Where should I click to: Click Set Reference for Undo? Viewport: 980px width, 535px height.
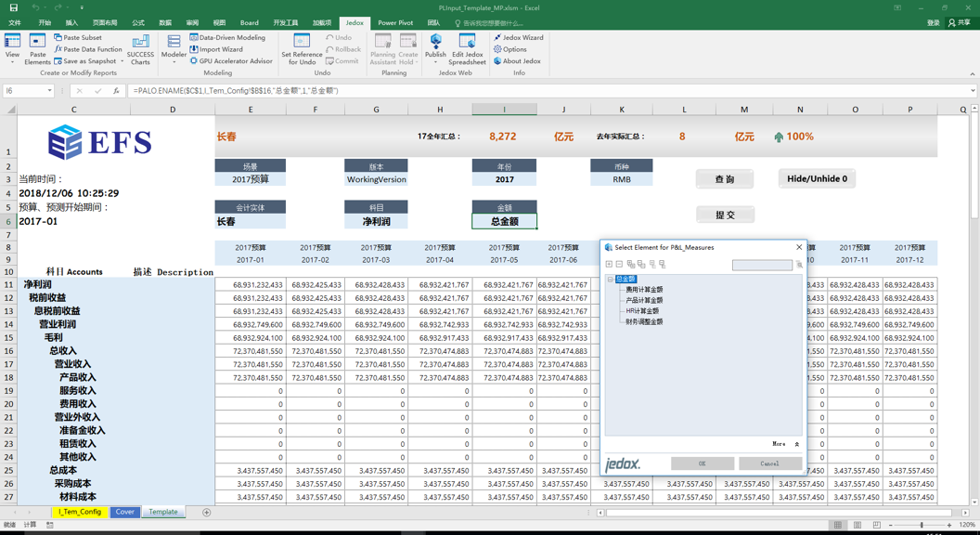click(302, 49)
